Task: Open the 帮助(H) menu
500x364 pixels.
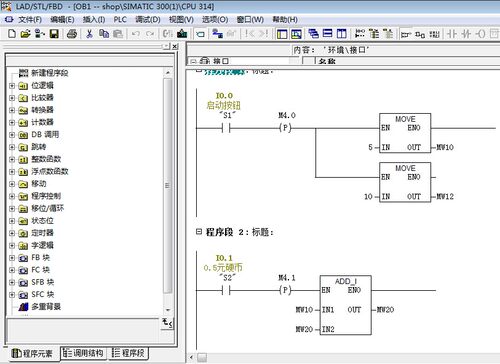Action: coord(285,20)
